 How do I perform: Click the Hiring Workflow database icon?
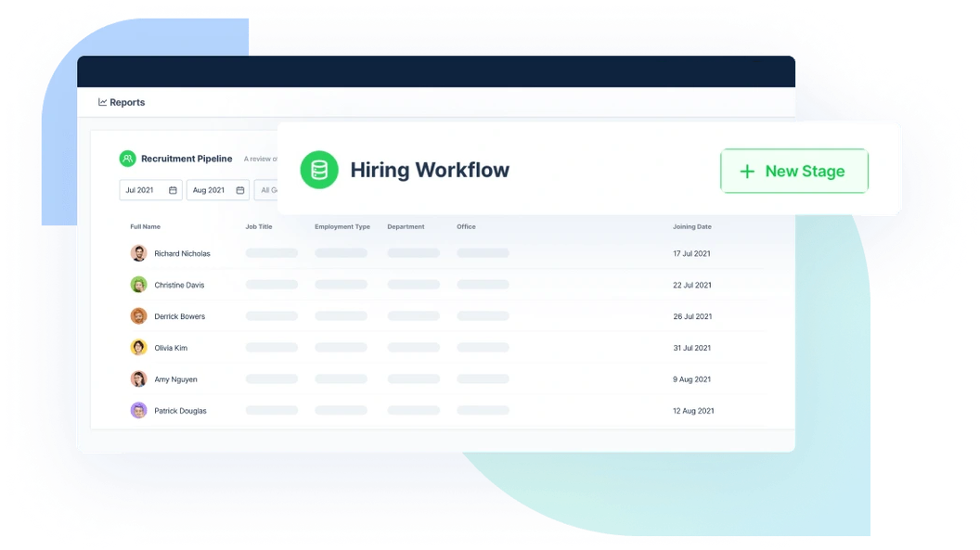click(319, 170)
